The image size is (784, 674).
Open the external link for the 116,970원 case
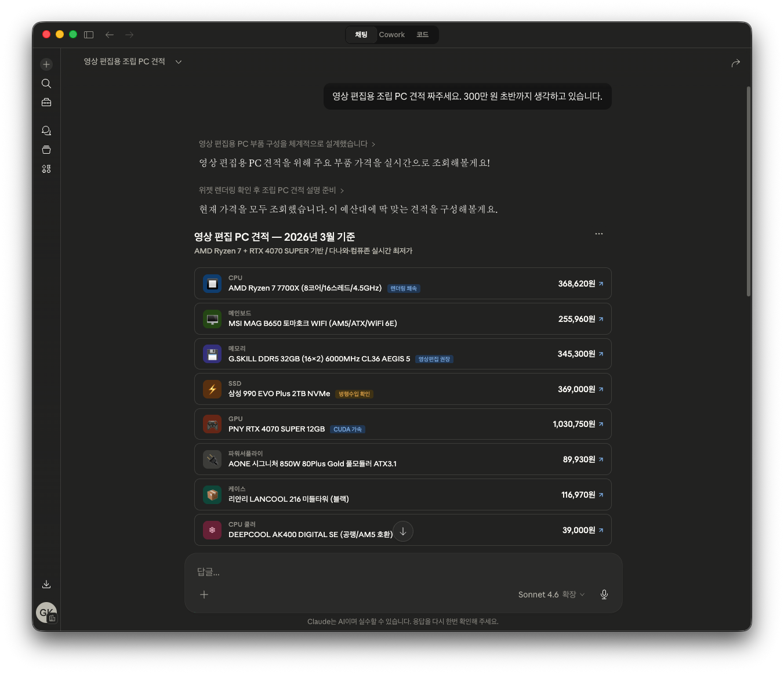(x=601, y=495)
